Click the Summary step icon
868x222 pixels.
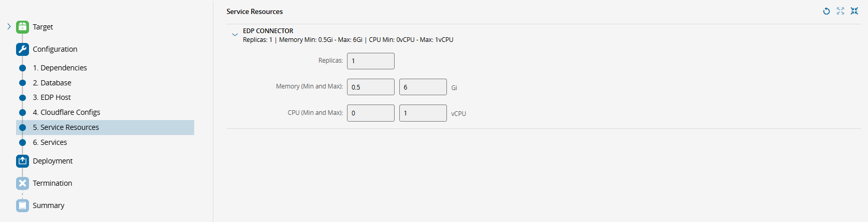[22, 205]
